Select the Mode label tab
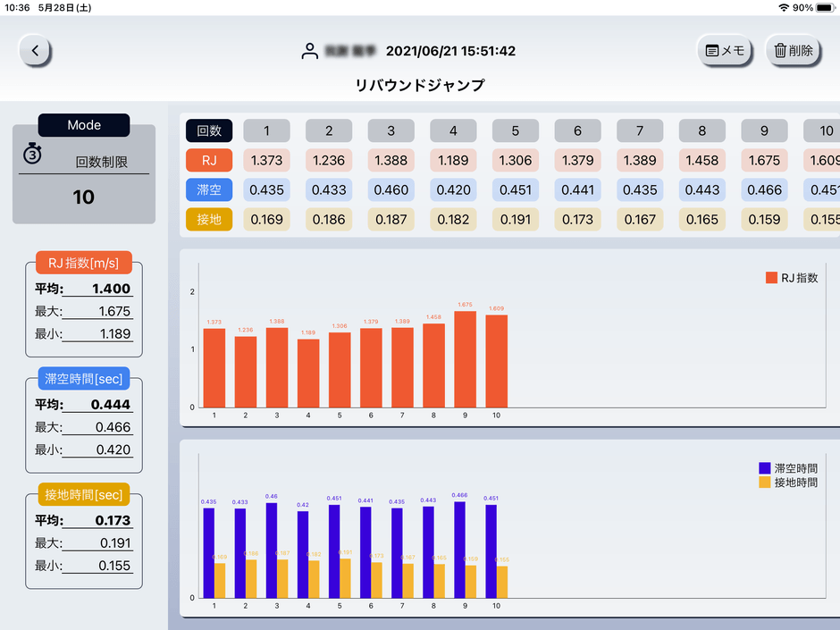The image size is (840, 630). [x=84, y=126]
